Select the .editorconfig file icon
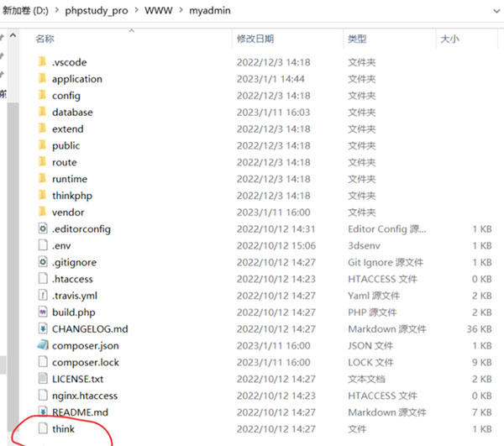The height and width of the screenshot is (446, 504). tap(43, 228)
